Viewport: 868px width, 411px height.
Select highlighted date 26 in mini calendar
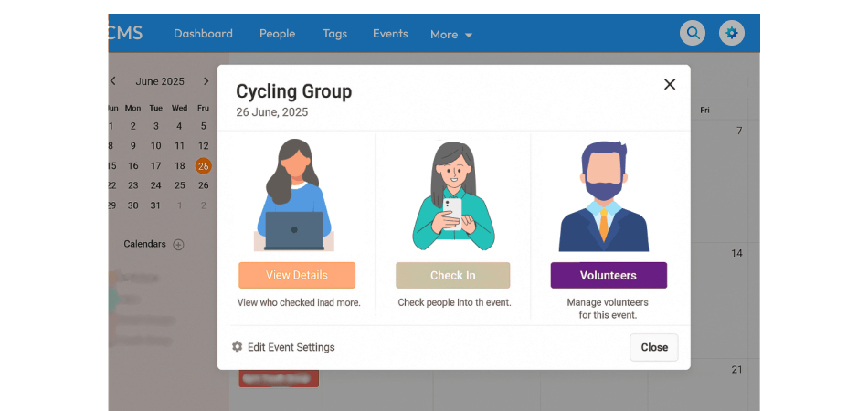click(203, 166)
